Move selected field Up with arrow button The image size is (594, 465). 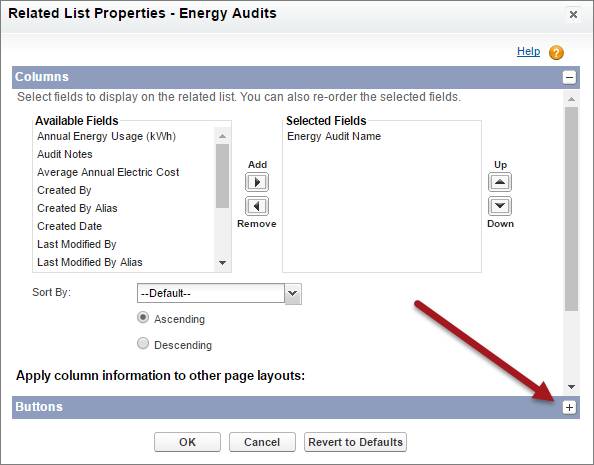tap(500, 182)
